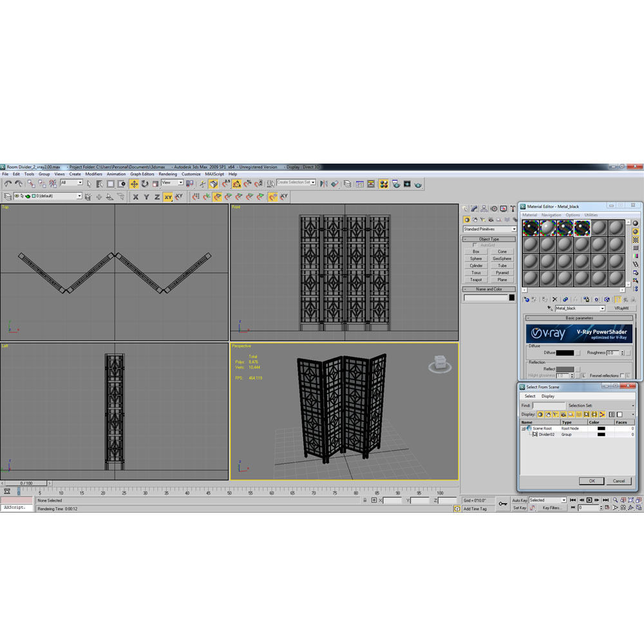
Task: Click the Find field in Select From Scene
Action: (x=549, y=405)
